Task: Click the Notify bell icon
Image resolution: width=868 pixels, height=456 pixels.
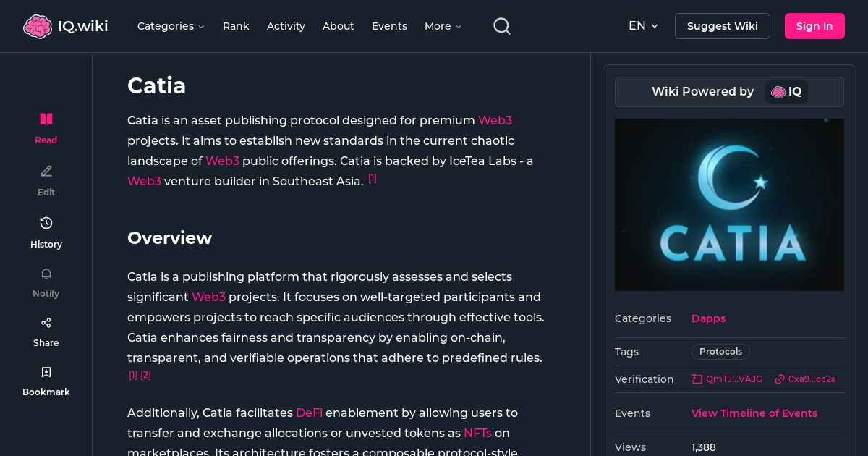Action: (x=46, y=274)
